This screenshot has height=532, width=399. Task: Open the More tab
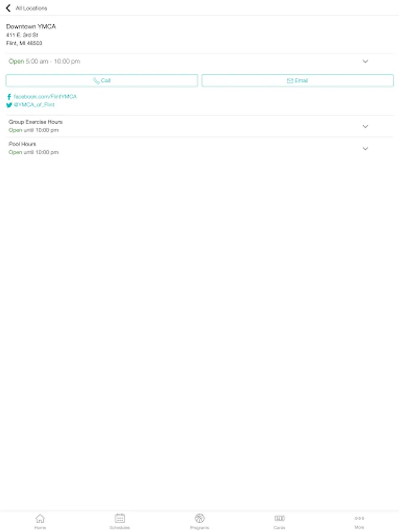(x=359, y=521)
